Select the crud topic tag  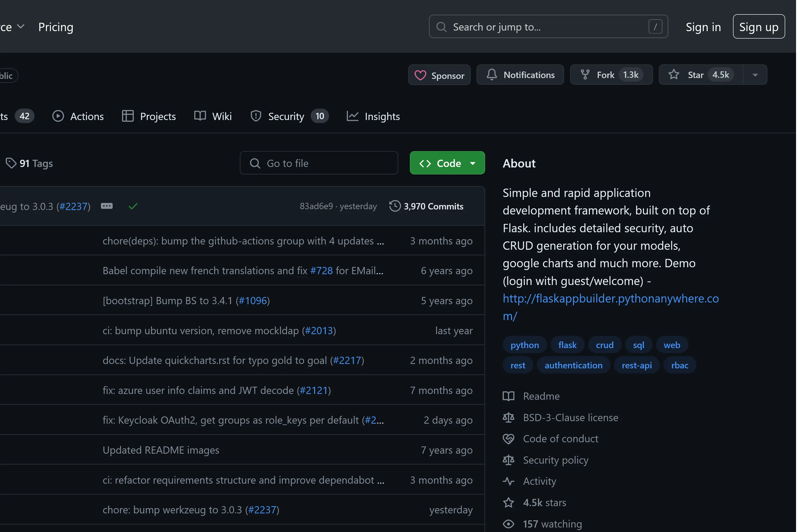pos(604,345)
